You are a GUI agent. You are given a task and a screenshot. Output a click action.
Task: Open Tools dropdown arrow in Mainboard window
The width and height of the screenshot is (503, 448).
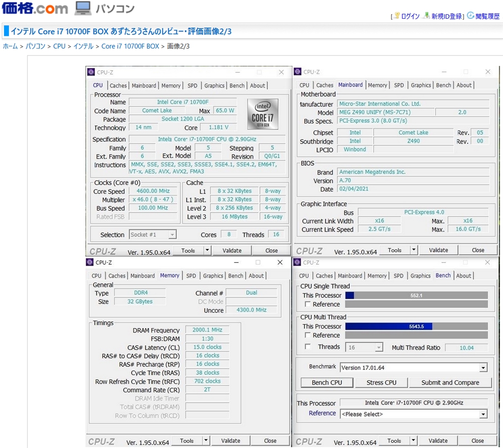tap(414, 250)
